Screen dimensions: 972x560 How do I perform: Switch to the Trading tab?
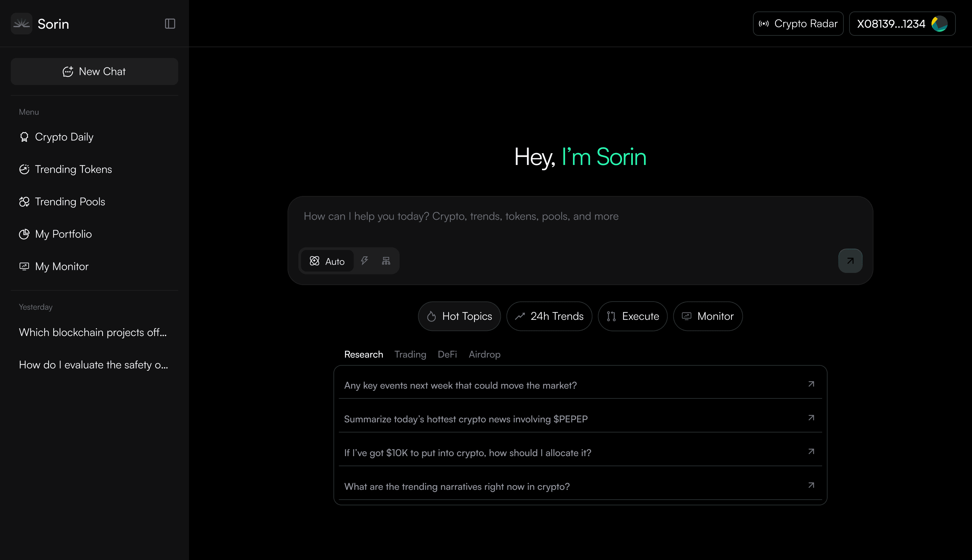click(x=410, y=354)
